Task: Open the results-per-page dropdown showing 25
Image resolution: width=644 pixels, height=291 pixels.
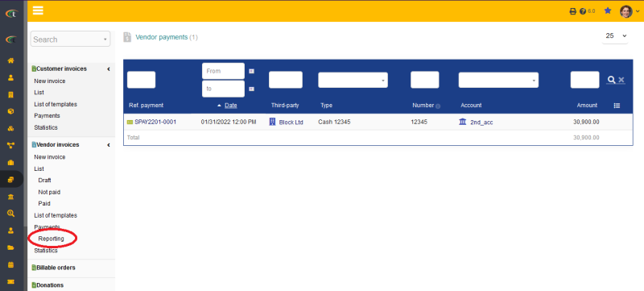Action: (616, 36)
